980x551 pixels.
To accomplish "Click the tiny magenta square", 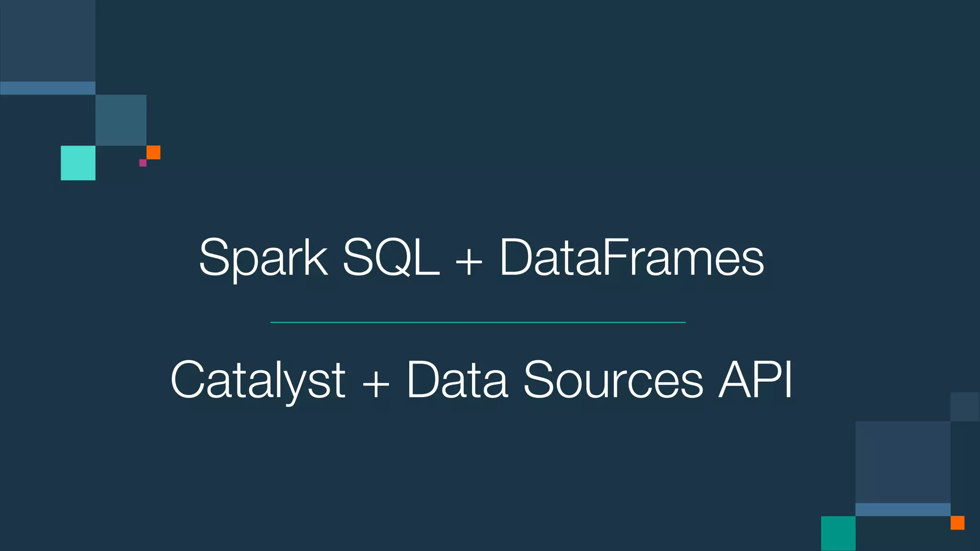I will pyautogui.click(x=143, y=163).
